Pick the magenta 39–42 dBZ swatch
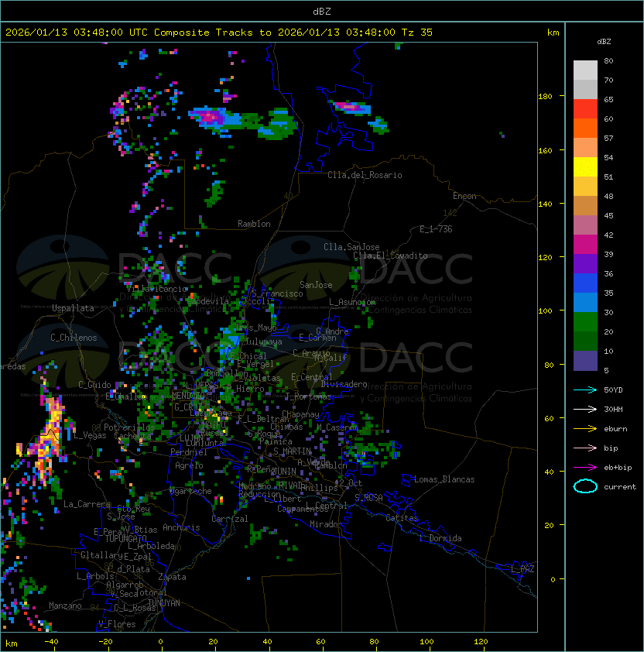 pyautogui.click(x=585, y=244)
